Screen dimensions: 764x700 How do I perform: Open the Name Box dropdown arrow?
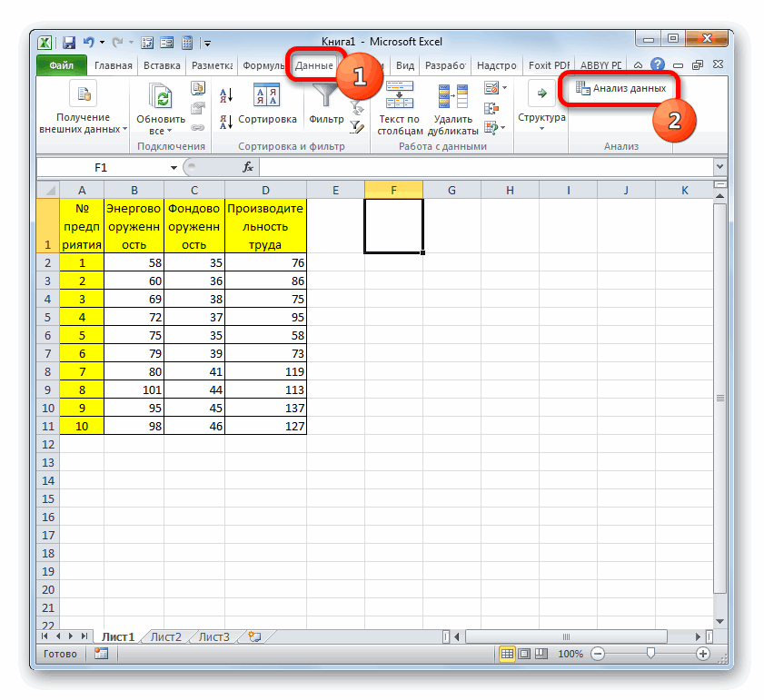174,168
